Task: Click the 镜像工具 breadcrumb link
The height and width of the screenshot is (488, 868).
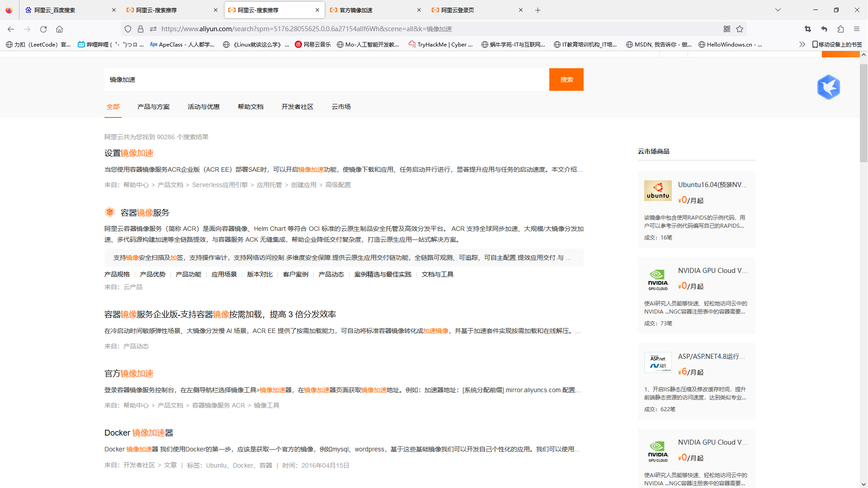Action: 267,405
